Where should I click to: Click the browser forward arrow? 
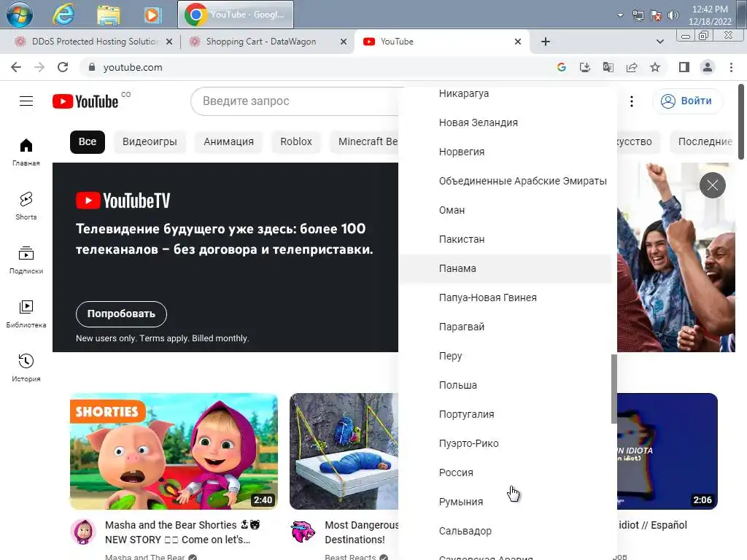[x=39, y=67]
